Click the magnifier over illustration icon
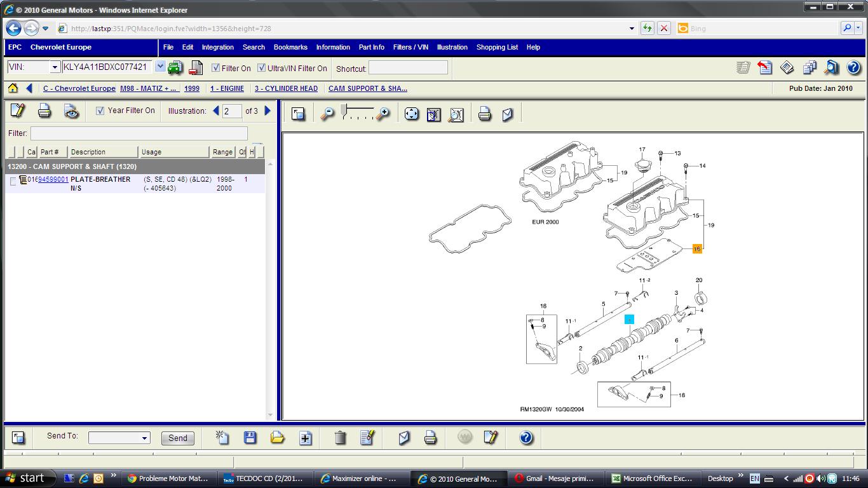868x488 pixels. point(456,114)
